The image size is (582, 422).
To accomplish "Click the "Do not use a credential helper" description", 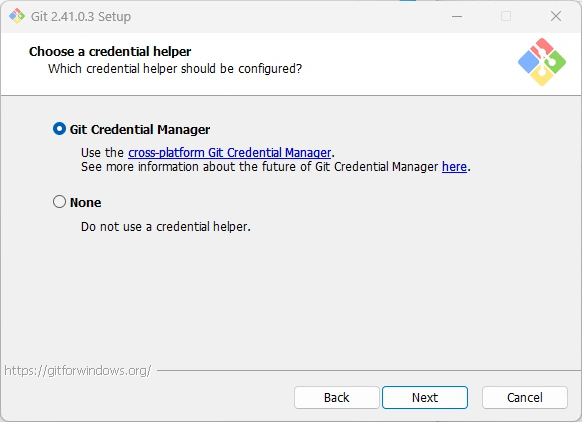I will point(166,226).
